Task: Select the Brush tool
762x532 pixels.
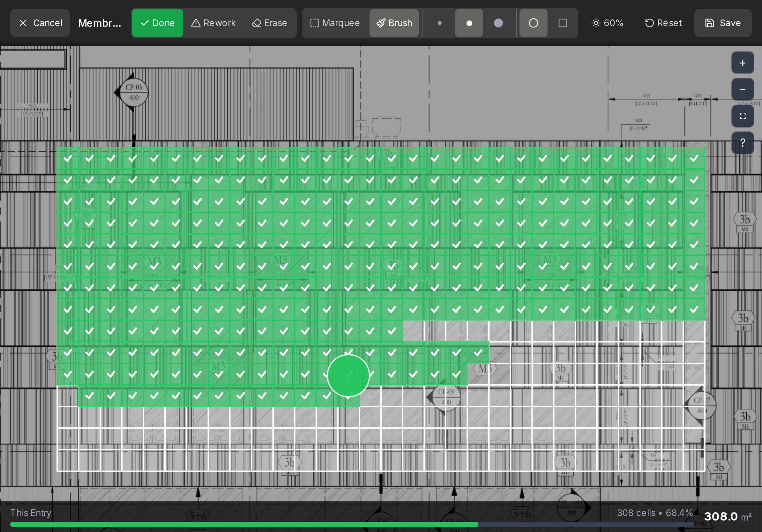Action: (394, 23)
